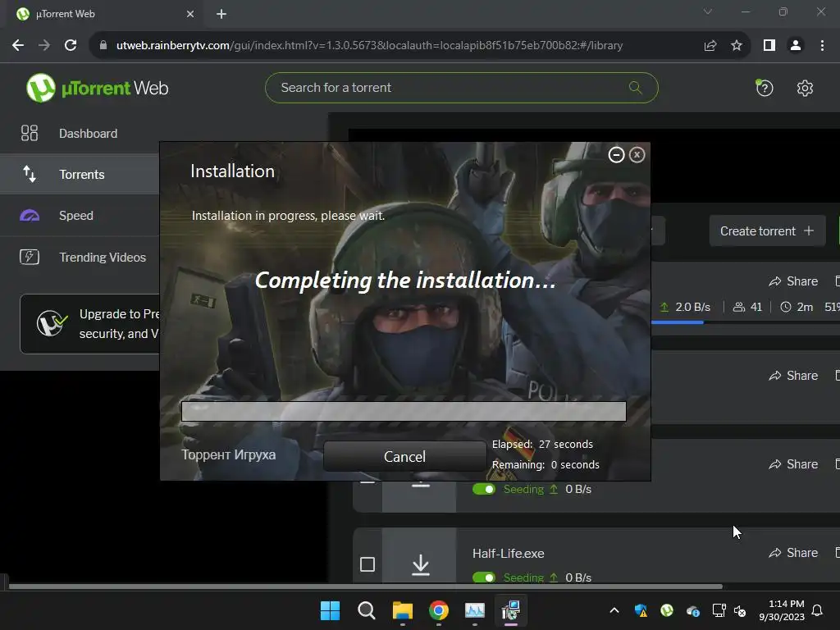Go to Trending Videos

80,257
